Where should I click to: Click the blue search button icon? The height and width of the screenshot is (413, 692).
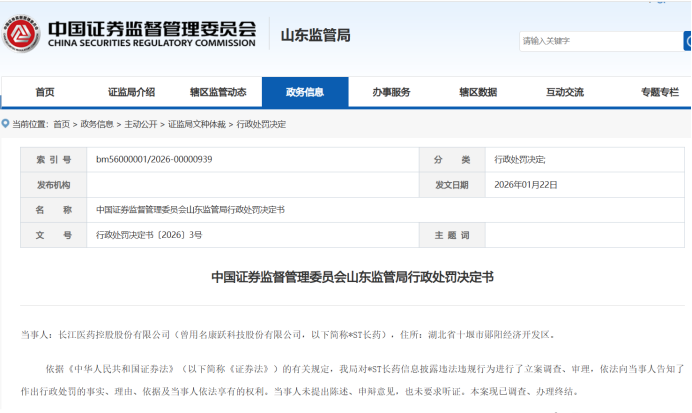(688, 41)
